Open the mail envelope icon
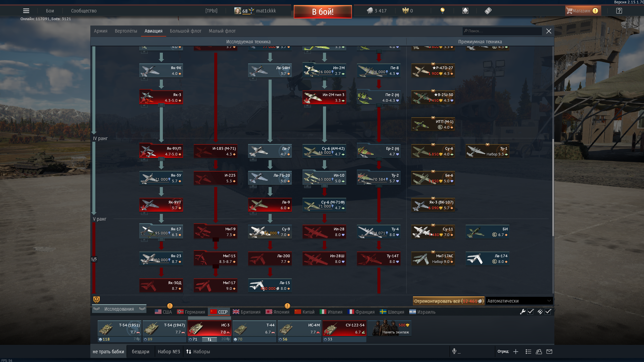The width and height of the screenshot is (644, 362). click(549, 352)
